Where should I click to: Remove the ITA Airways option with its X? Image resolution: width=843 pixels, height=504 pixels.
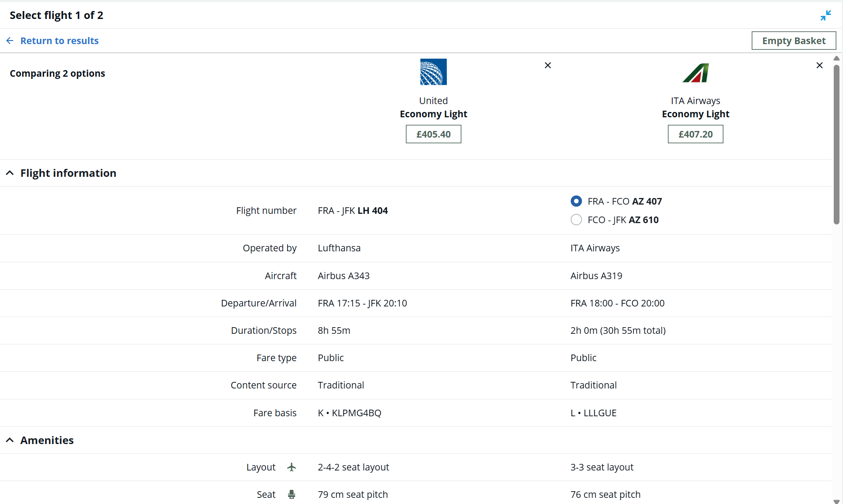820,65
